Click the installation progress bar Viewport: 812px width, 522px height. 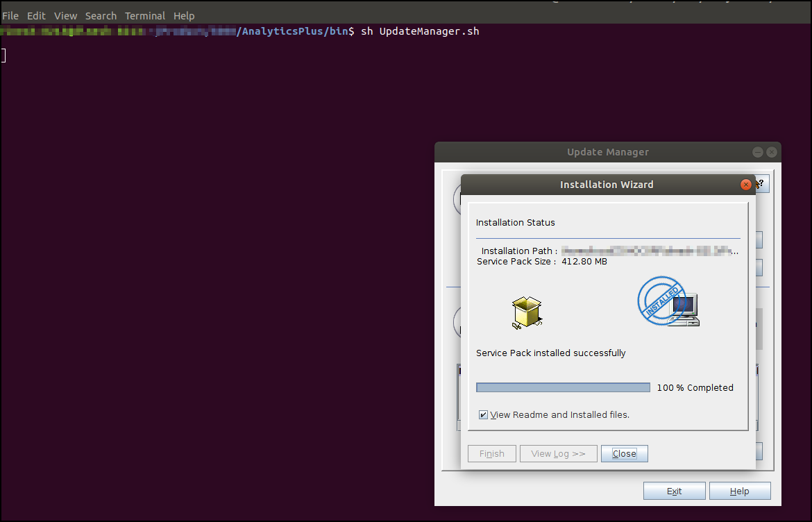point(563,387)
